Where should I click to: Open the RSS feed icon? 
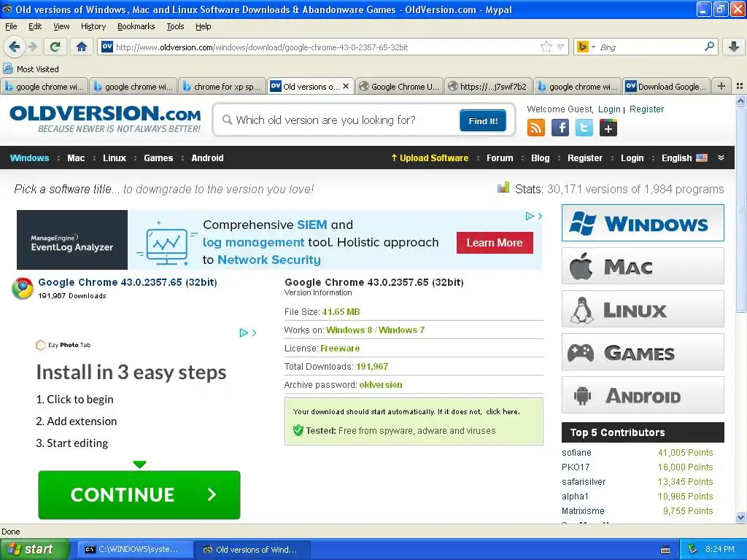pos(536,128)
